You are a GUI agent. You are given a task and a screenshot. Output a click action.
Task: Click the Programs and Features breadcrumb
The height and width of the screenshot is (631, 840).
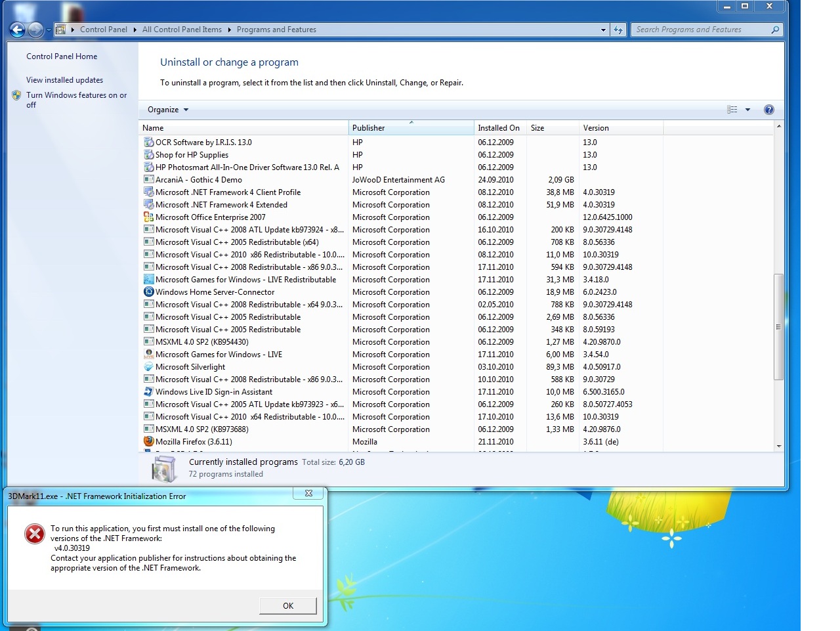[276, 30]
